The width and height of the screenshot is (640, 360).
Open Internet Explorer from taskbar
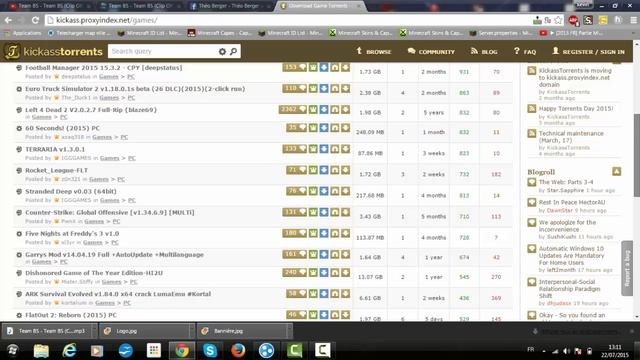(x=69, y=350)
